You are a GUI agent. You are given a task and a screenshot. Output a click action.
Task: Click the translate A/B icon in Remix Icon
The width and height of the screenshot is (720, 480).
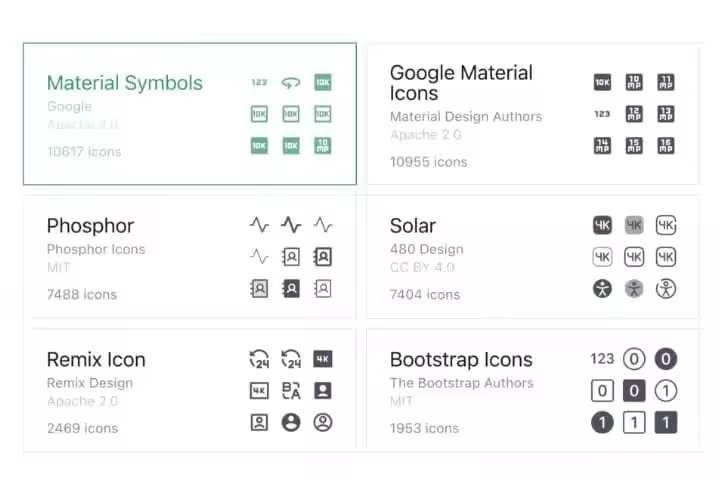pos(291,391)
